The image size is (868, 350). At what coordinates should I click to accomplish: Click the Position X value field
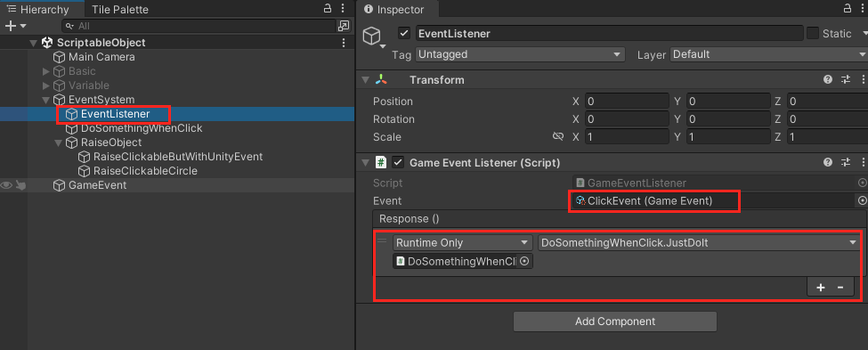pos(627,102)
